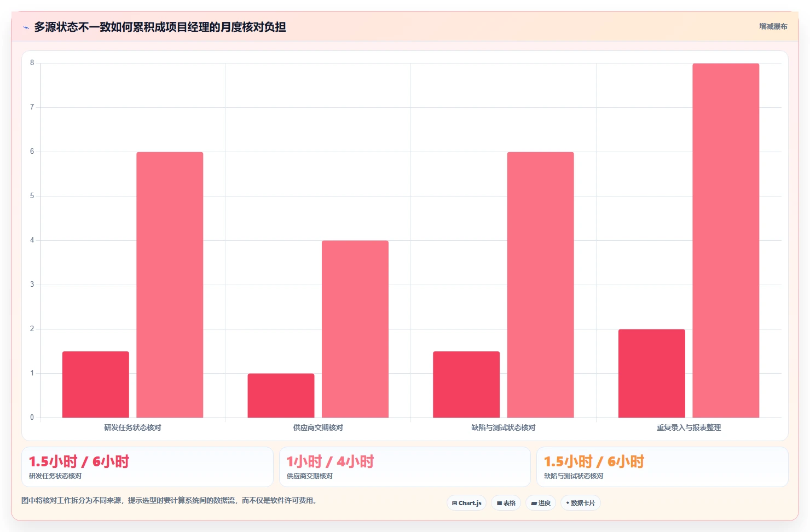Image resolution: width=810 pixels, height=532 pixels.
Task: Click the 供应商交期核对 x-axis label
Action: point(318,427)
